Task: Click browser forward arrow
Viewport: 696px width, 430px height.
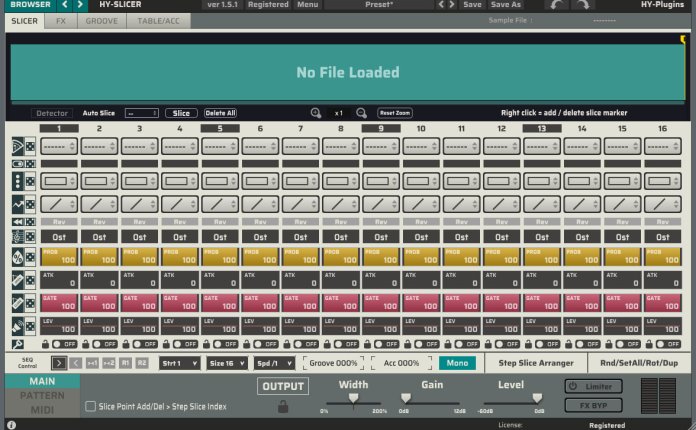Action: (x=79, y=4)
